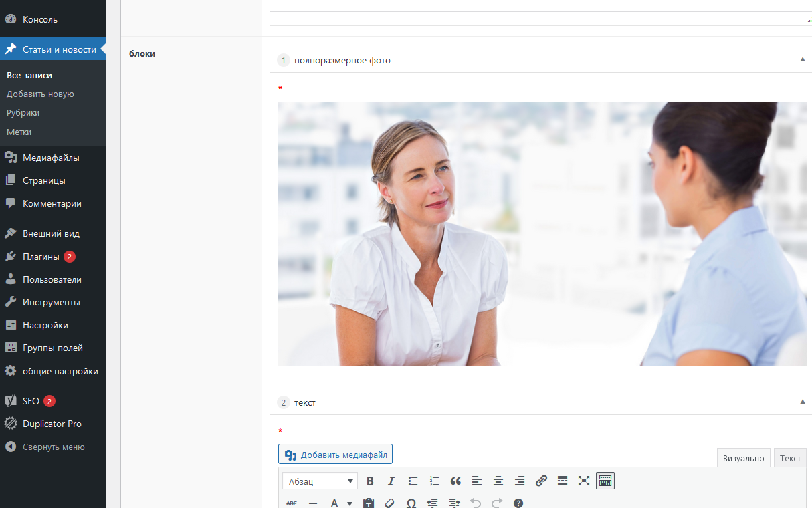Image resolution: width=812 pixels, height=508 pixels.
Task: Center align the text
Action: (x=498, y=481)
